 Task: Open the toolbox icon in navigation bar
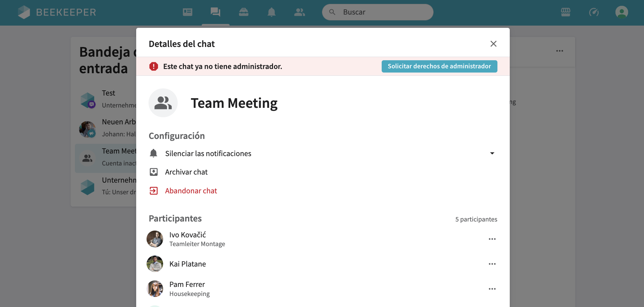click(244, 12)
